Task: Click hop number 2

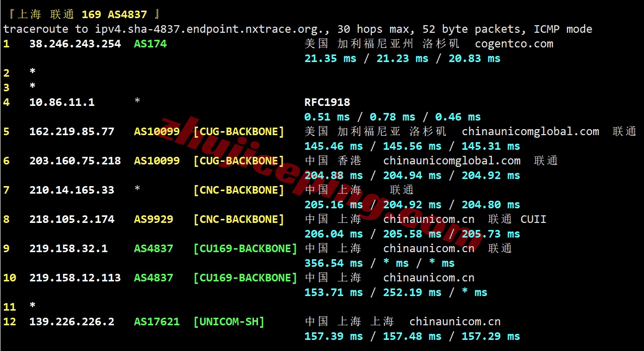Action: pos(7,73)
